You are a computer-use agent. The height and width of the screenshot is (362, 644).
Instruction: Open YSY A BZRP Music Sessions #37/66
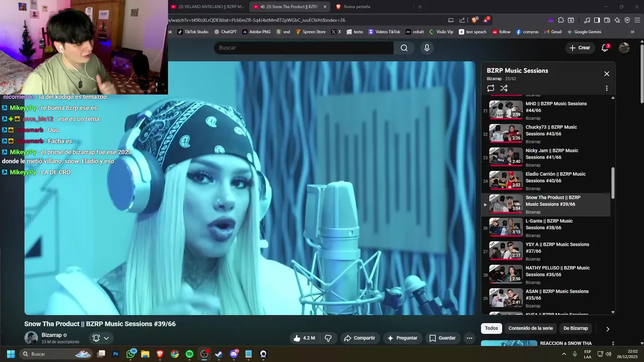point(546,251)
